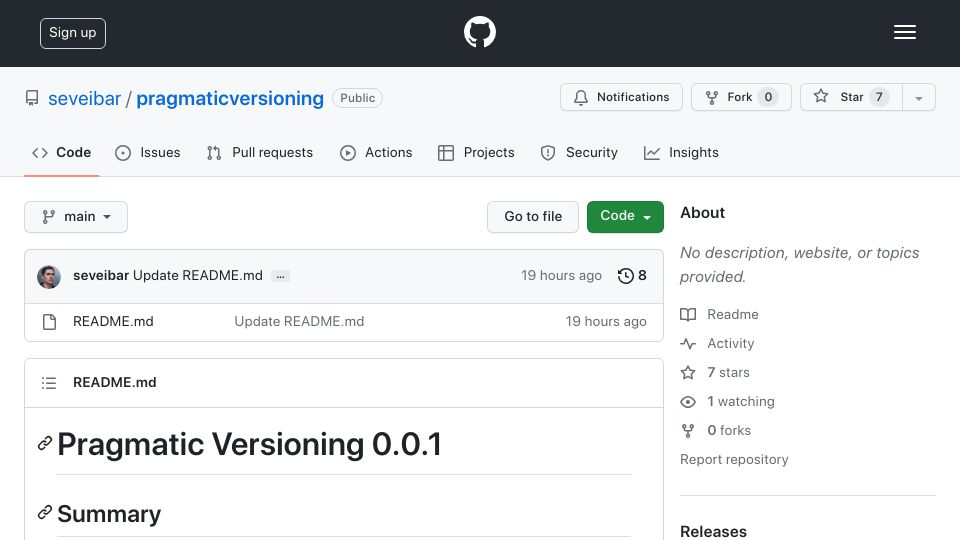Screen dimensions: 960x540
Task: Click the Report repository link
Action: pos(734,459)
